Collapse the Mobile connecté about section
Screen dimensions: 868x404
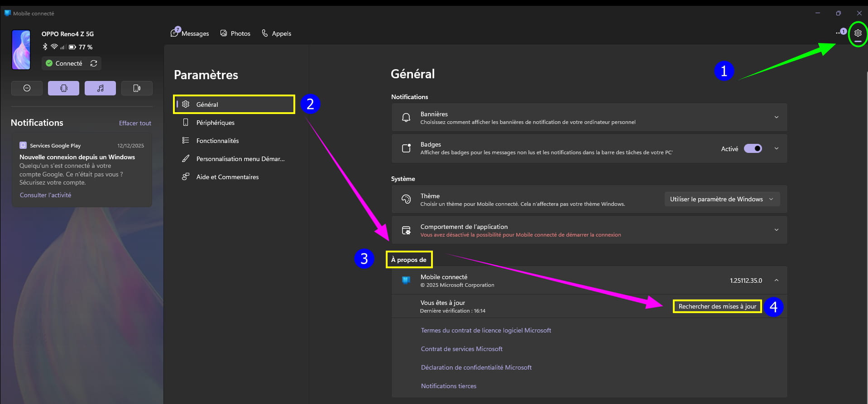point(776,280)
